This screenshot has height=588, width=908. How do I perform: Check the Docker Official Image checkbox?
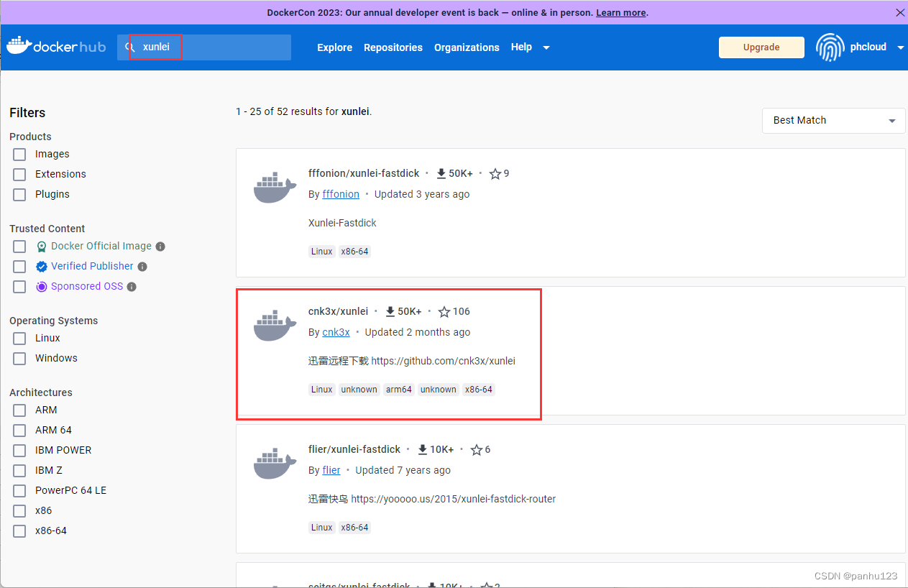click(19, 247)
